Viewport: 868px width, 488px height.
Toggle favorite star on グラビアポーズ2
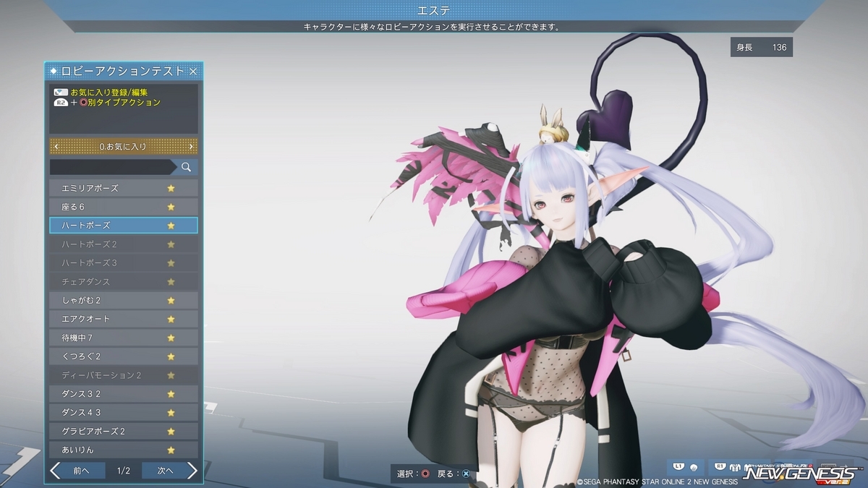pos(171,432)
